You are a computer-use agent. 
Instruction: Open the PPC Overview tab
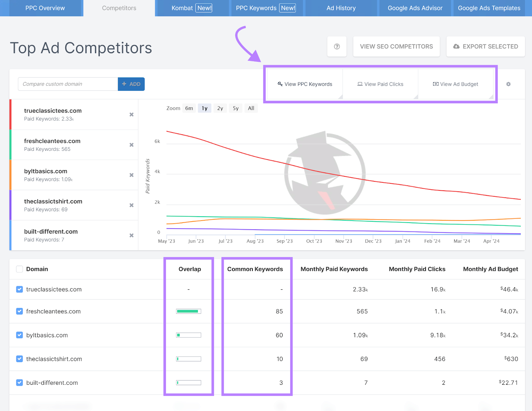coord(45,8)
